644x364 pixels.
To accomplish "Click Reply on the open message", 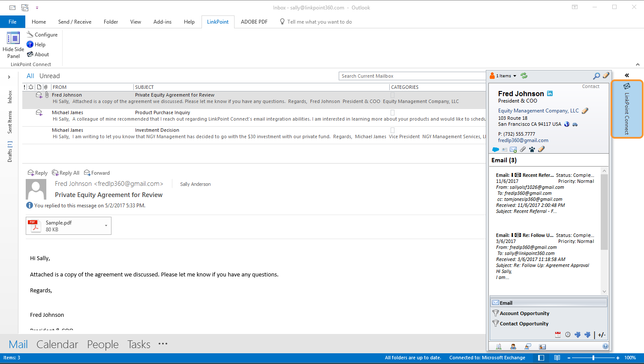I will click(x=37, y=173).
